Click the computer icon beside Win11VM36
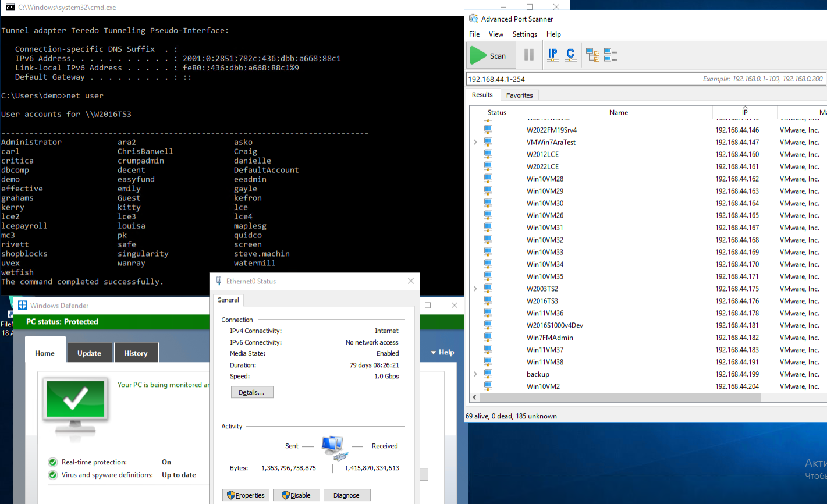Viewport: 827px width, 504px height. (488, 313)
